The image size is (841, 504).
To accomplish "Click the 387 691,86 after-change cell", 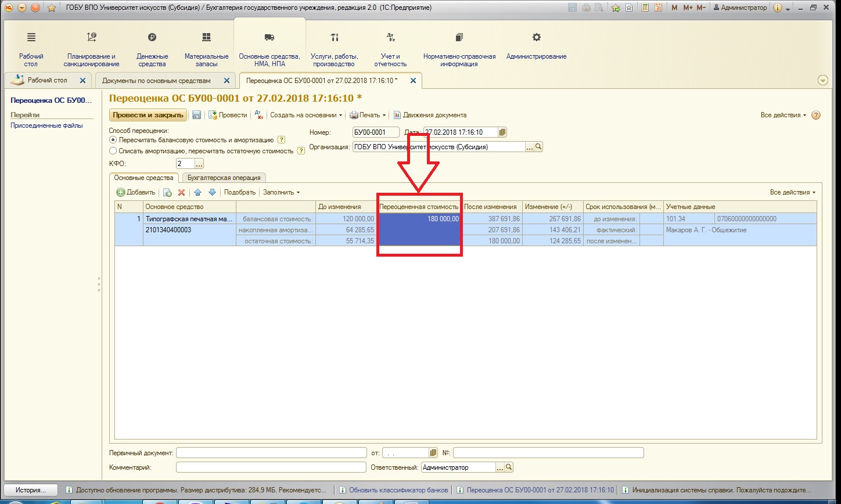I will pos(493,219).
